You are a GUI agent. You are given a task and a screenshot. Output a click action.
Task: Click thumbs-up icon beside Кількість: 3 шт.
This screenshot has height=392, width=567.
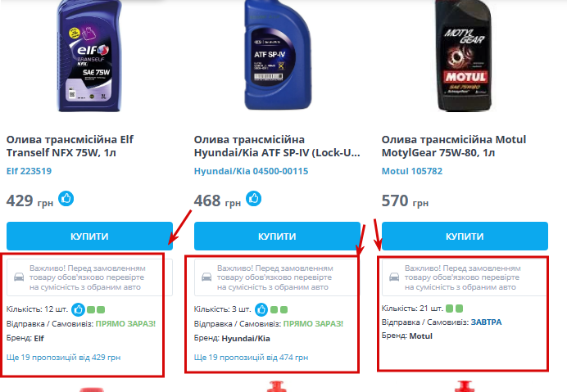pos(261,309)
